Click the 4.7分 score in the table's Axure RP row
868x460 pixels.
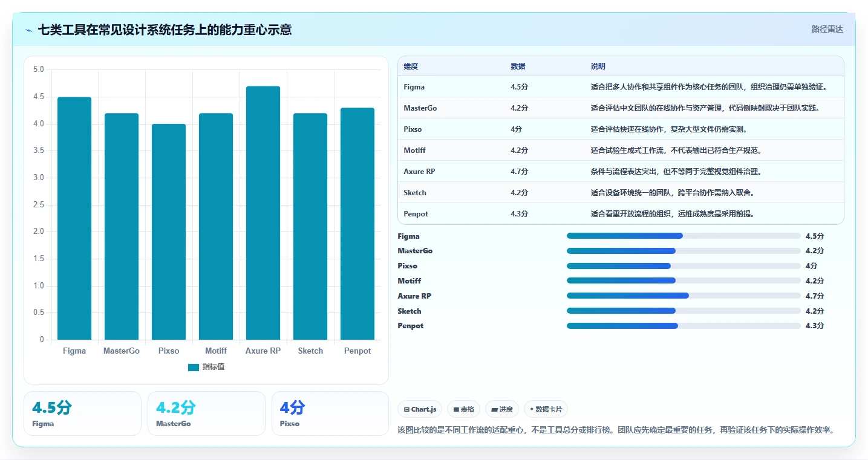coord(519,172)
